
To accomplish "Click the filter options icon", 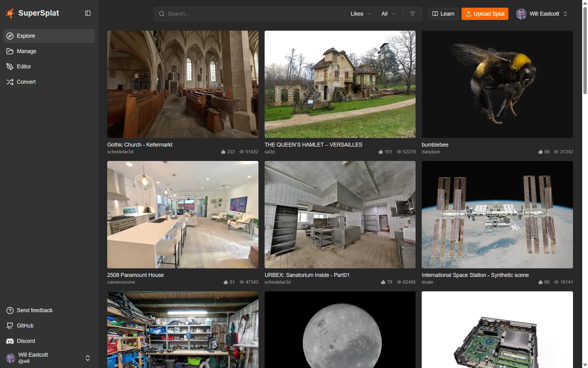I will [413, 14].
